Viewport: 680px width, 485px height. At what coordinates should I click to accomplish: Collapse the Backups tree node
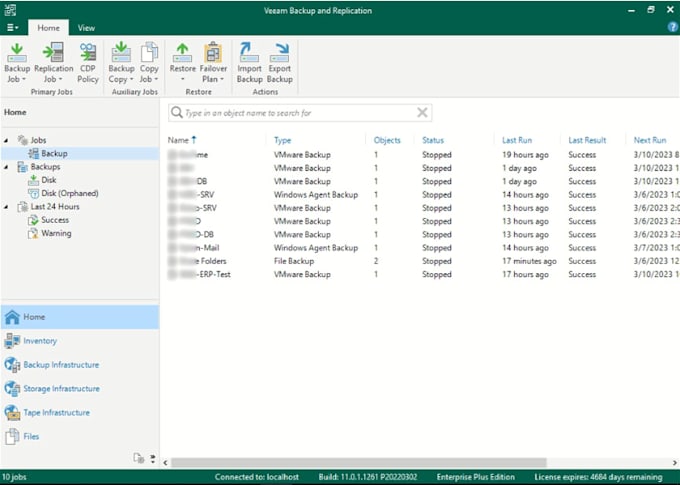pos(6,167)
